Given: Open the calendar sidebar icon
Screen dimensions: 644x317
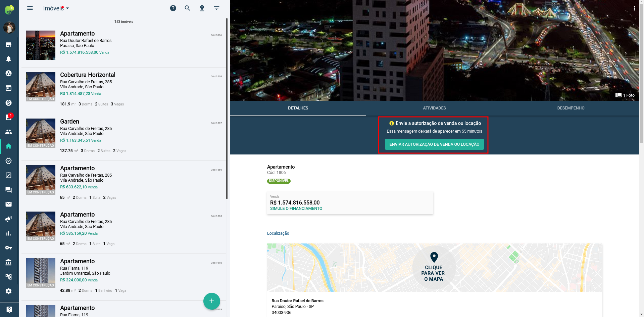Looking at the screenshot, I should tap(9, 88).
